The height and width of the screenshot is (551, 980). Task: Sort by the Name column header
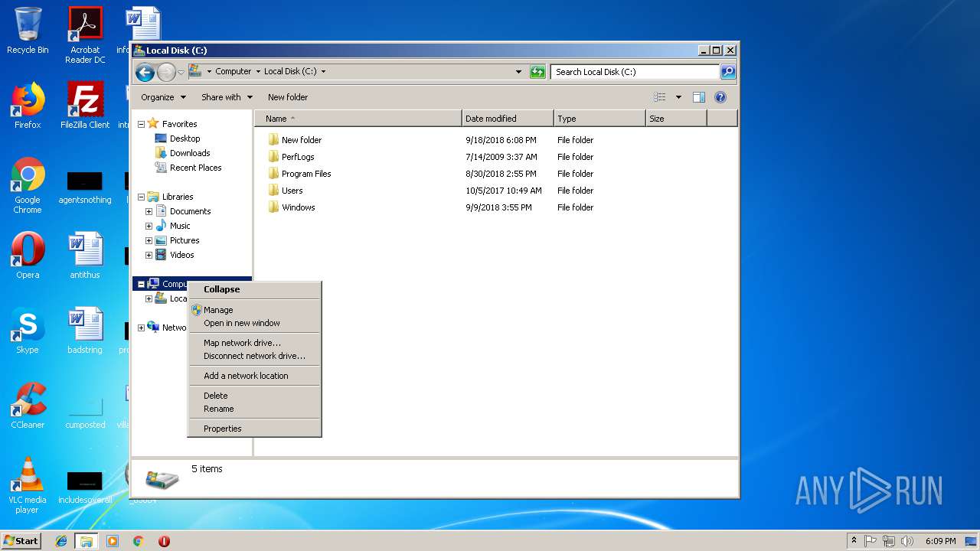tap(358, 119)
